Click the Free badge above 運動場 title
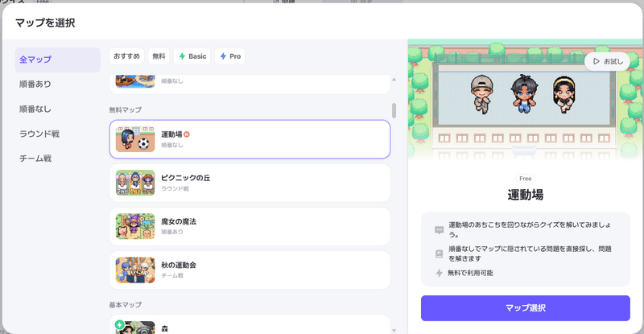The width and height of the screenshot is (644, 334). (x=526, y=179)
